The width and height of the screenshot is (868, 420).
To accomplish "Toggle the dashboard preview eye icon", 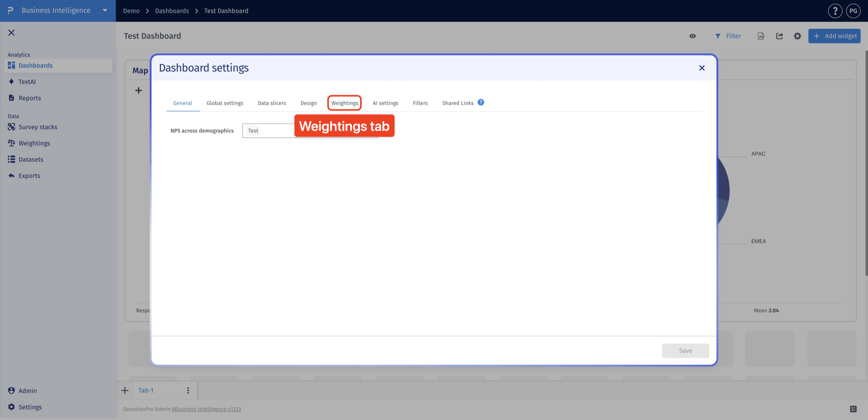I will coord(692,36).
